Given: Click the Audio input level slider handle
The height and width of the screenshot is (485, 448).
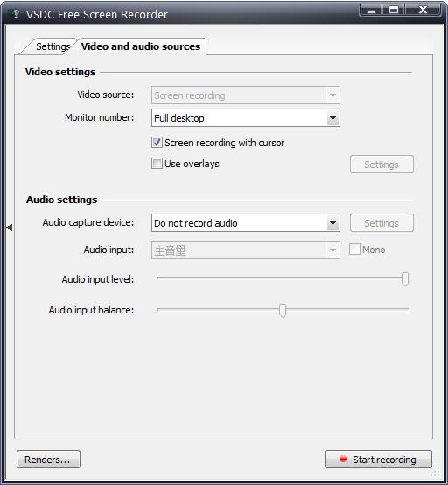Looking at the screenshot, I should coord(405,279).
